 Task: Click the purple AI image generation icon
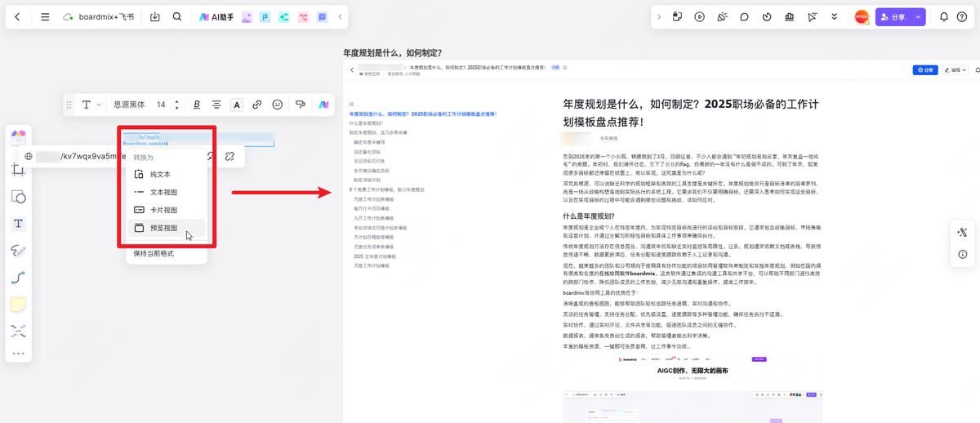point(247,16)
